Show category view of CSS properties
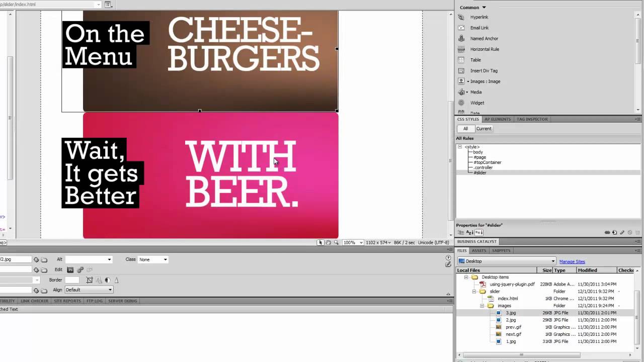Viewport: 644px width, 362px height. 461,232
